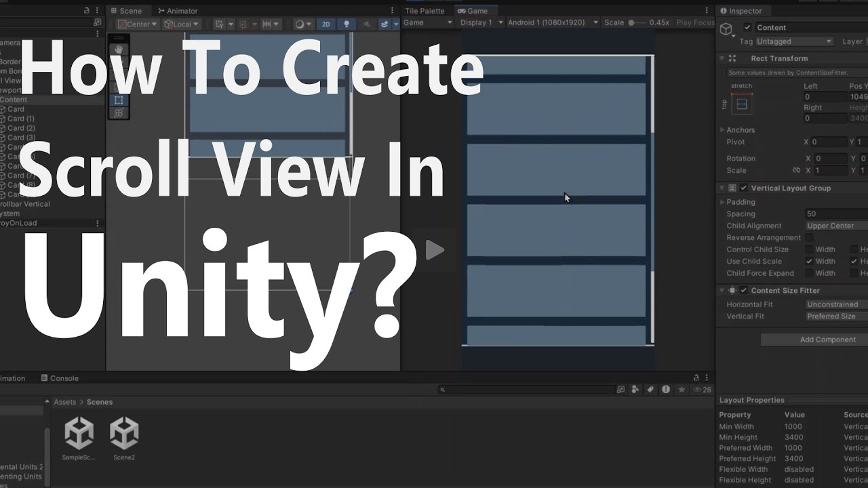Select Card (2) in the Hierarchy

[21, 128]
